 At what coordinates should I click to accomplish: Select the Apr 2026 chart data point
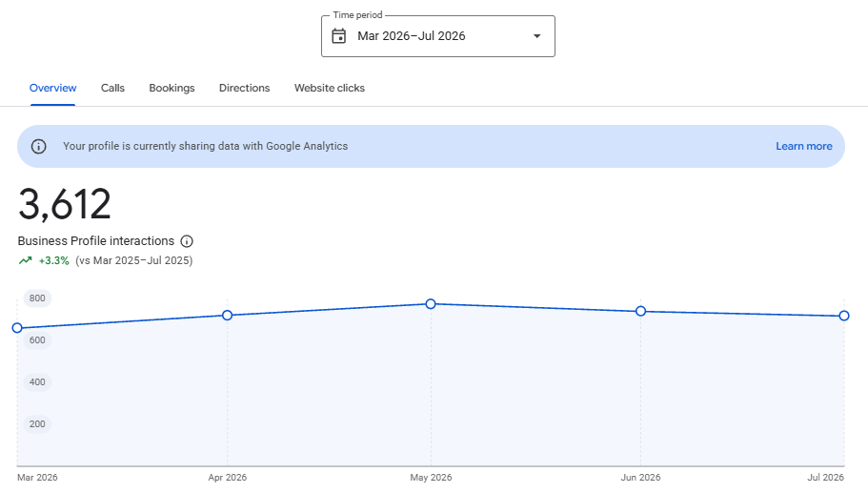(227, 316)
